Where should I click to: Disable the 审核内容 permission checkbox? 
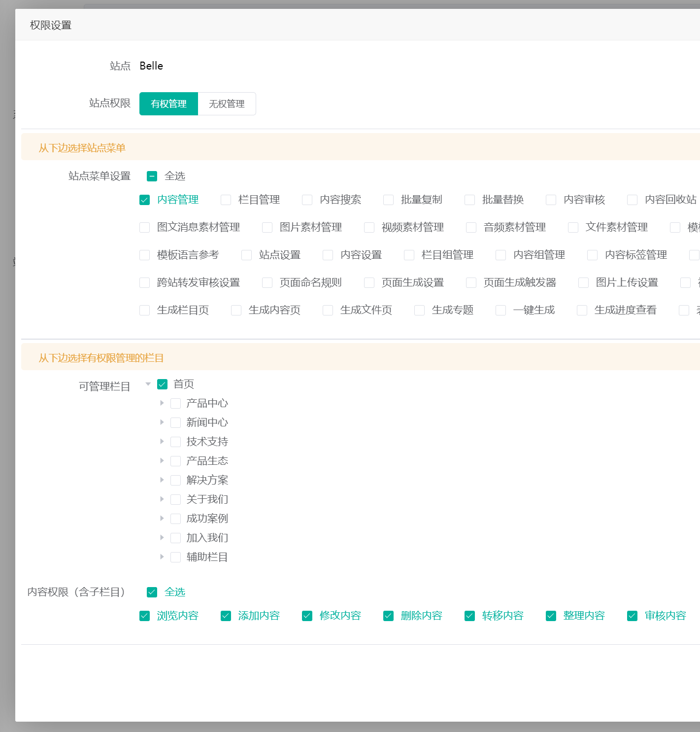(632, 616)
